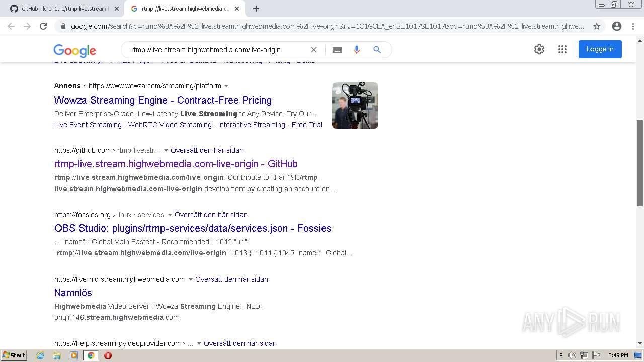Select the https://github.com result URL

coord(83,150)
